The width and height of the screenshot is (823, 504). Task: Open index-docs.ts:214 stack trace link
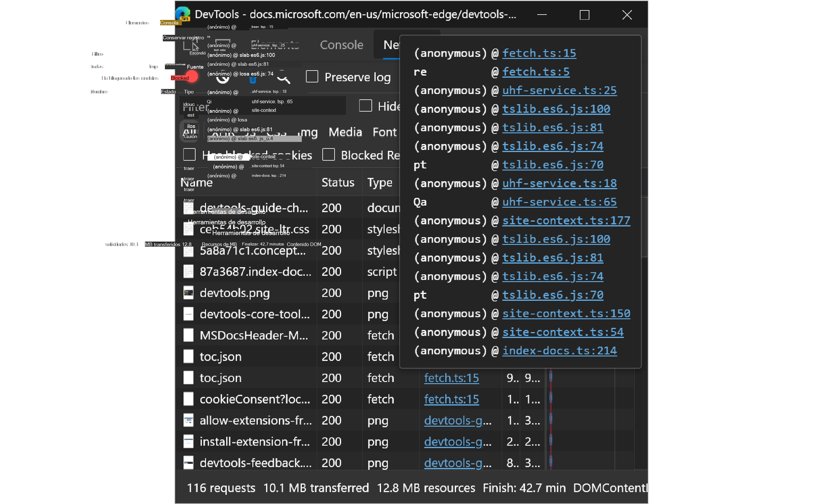tap(560, 351)
